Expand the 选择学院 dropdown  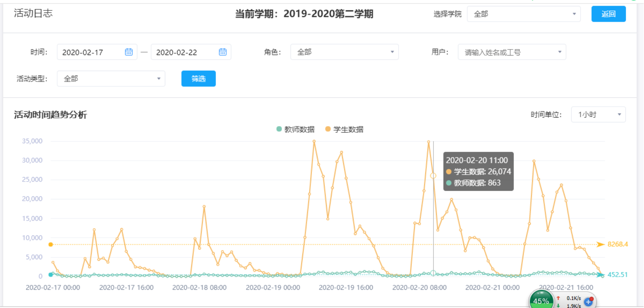(523, 14)
